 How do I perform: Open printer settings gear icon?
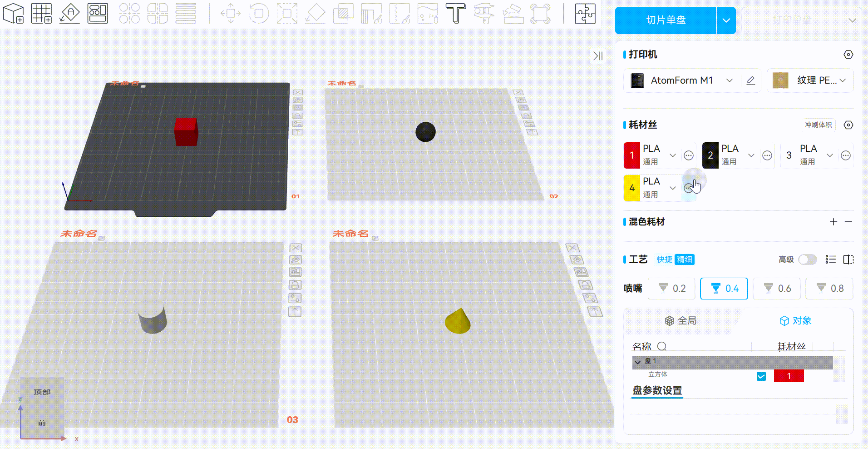tap(848, 55)
